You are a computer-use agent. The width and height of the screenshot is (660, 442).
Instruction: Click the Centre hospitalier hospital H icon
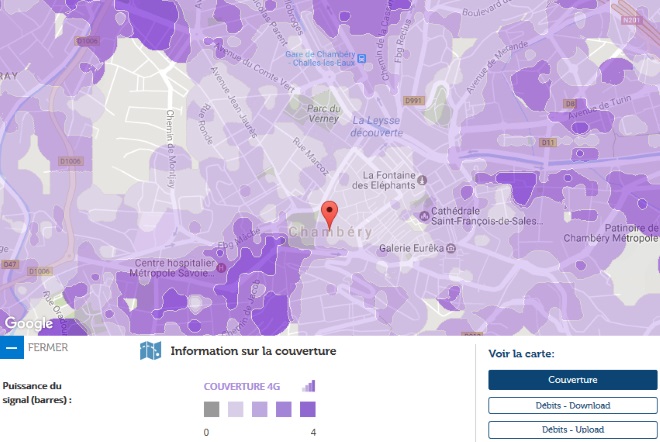[221, 267]
